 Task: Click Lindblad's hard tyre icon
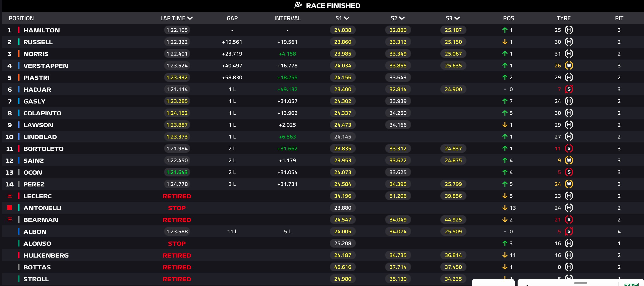[569, 137]
